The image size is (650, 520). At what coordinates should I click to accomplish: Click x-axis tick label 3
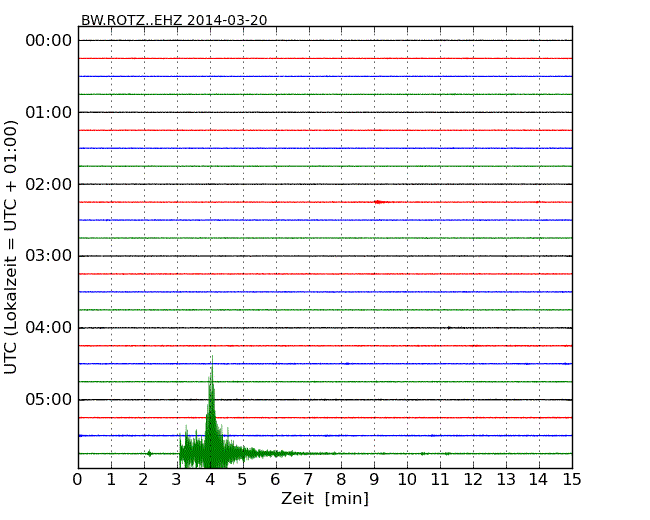point(177,480)
